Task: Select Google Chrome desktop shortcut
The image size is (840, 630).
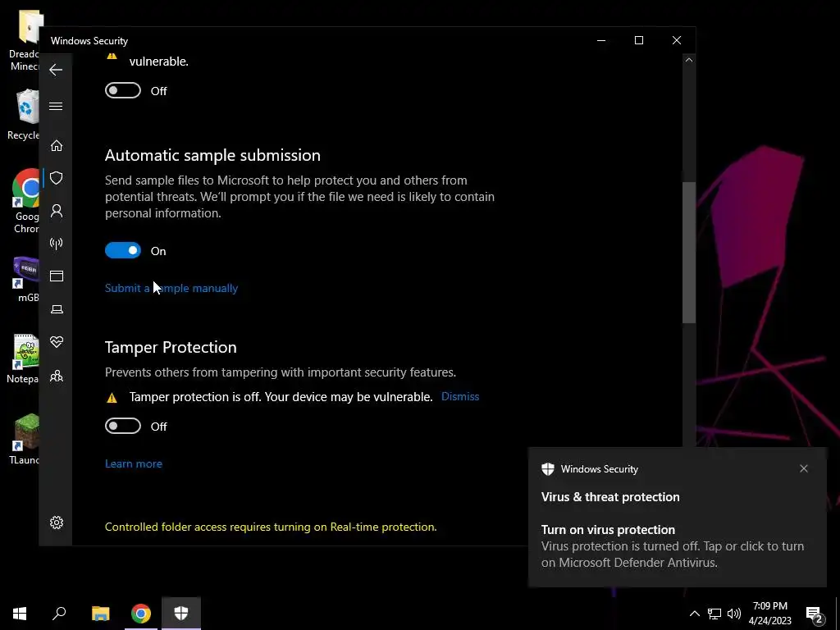Action: coord(25,201)
